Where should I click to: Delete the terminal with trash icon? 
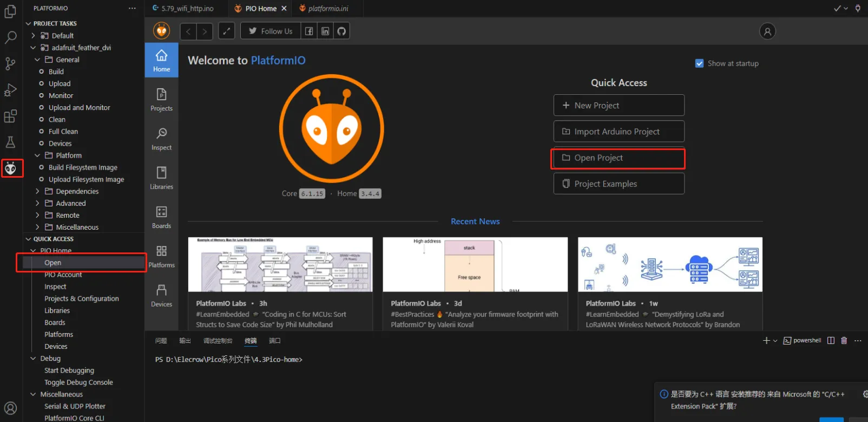click(844, 341)
